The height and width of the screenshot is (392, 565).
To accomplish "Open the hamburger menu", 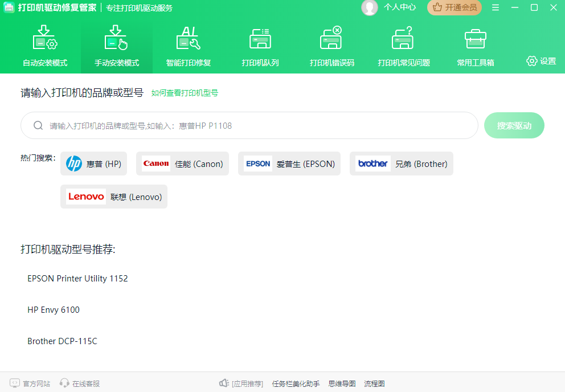I will [x=496, y=8].
